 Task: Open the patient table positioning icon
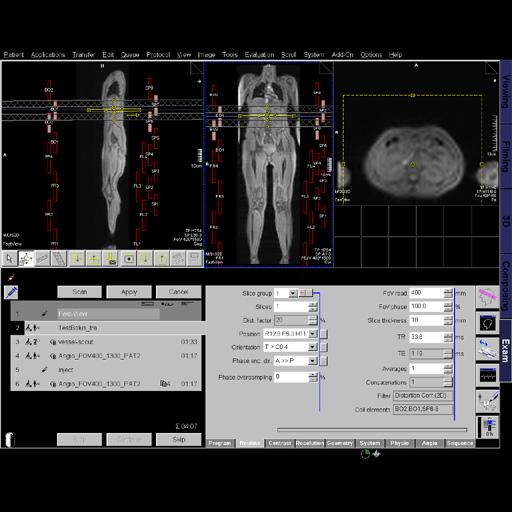point(487,349)
